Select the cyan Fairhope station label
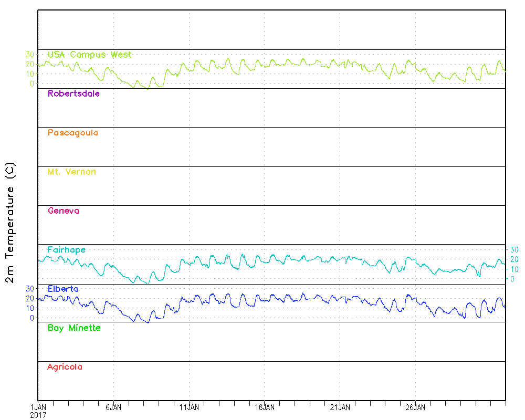525x420 pixels. (x=66, y=250)
